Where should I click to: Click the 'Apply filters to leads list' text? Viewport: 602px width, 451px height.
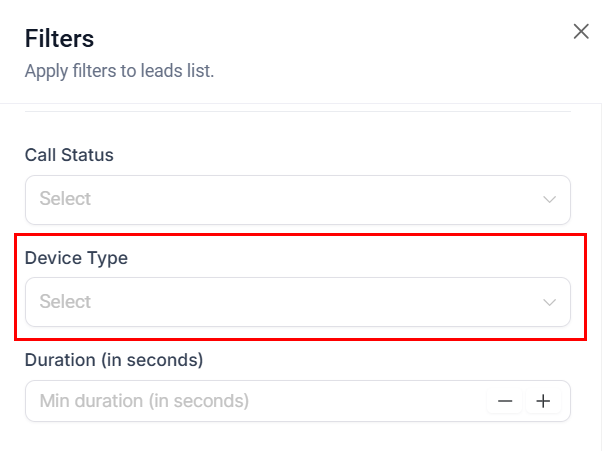(119, 71)
